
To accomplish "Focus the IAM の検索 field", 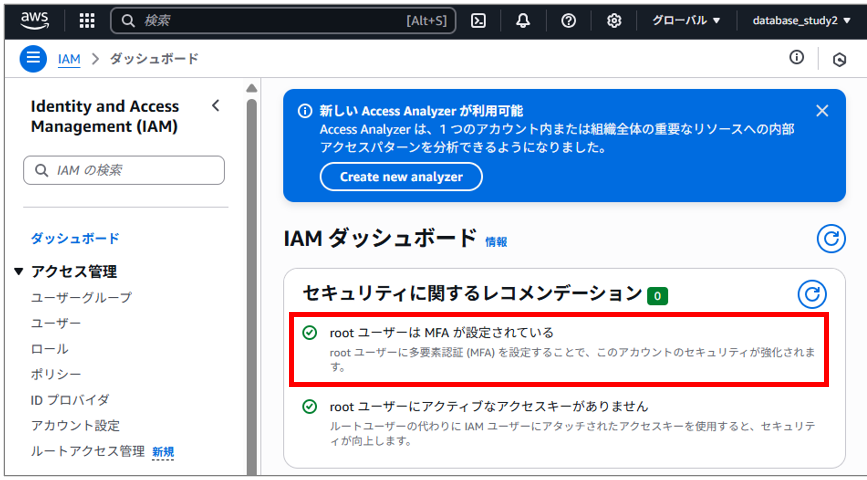I will 124,170.
